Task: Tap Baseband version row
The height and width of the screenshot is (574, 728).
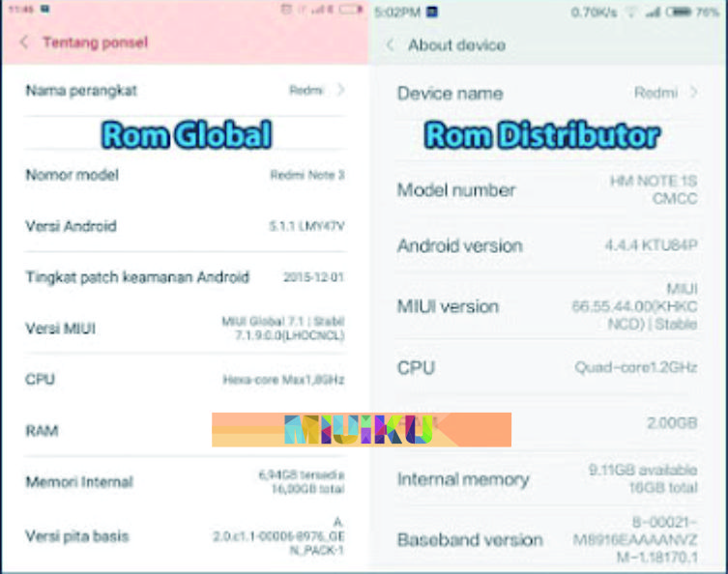Action: pos(547,539)
